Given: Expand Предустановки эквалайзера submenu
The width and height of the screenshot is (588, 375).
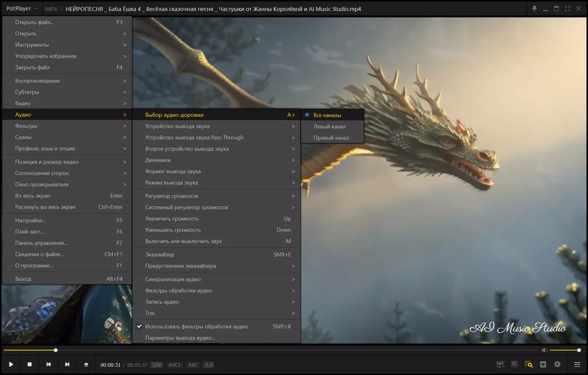Looking at the screenshot, I should pos(216,266).
